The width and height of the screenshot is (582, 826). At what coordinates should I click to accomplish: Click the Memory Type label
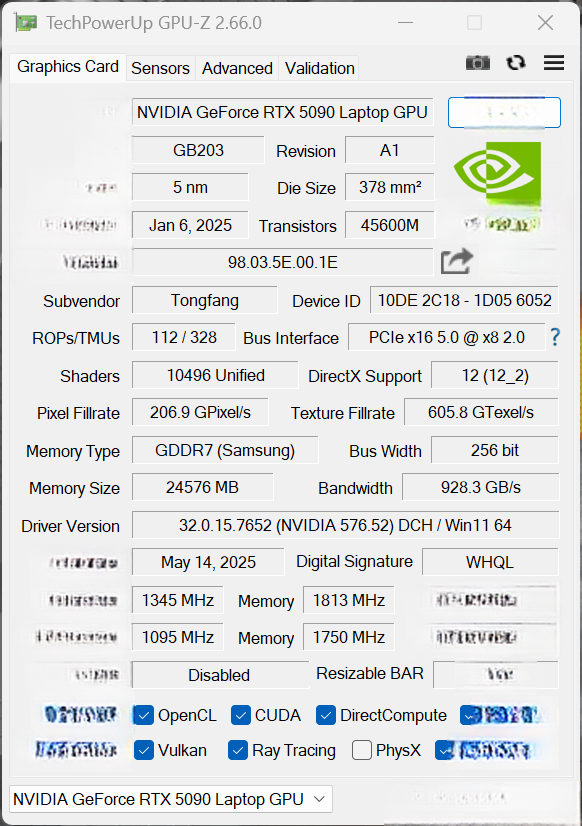coord(73,451)
